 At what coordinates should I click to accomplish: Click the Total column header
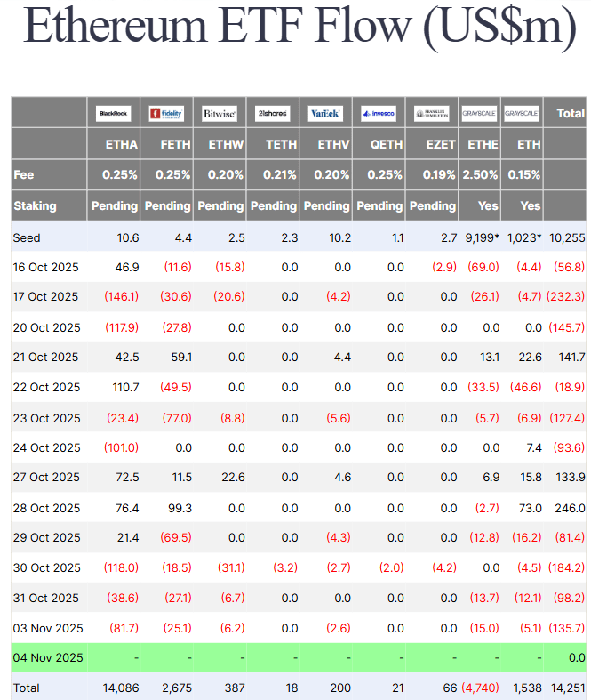[x=570, y=113]
